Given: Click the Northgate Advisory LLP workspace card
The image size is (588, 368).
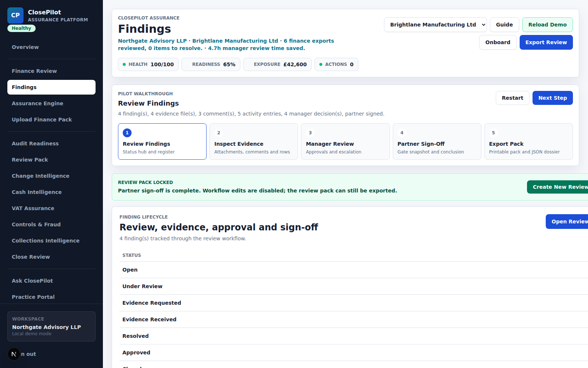Looking at the screenshot, I should (x=51, y=326).
